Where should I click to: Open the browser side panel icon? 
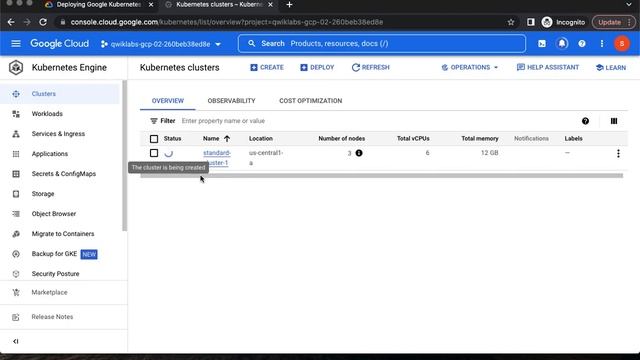point(530,22)
